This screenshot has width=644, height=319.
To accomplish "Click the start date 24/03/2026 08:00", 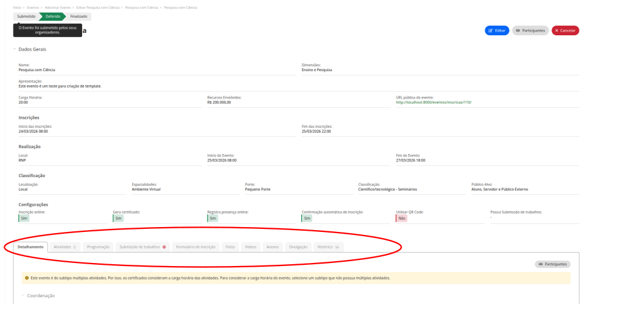I will 33,131.
